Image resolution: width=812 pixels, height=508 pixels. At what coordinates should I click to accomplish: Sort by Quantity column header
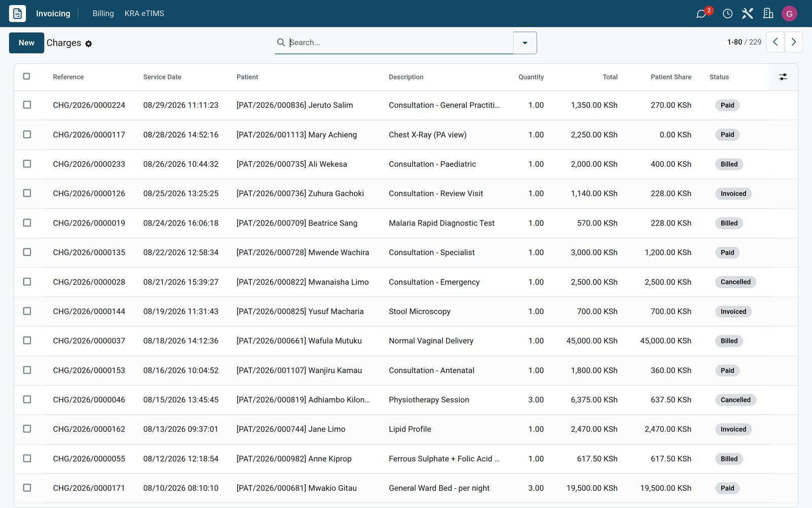coord(531,77)
